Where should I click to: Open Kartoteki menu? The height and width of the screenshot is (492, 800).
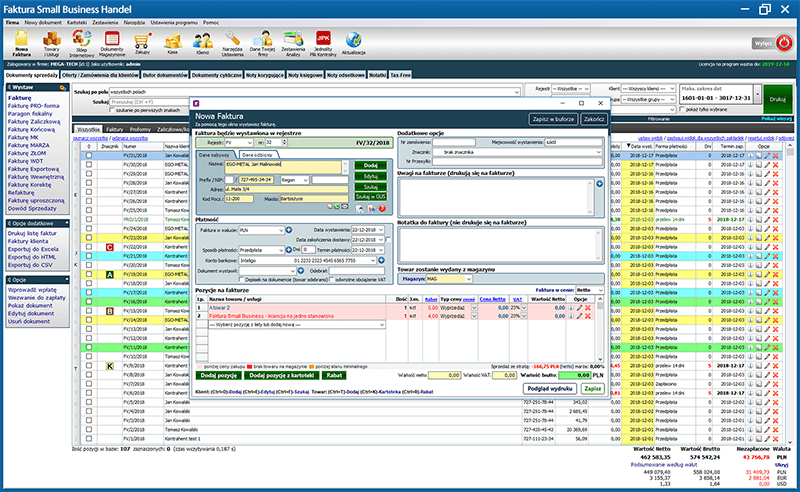tap(77, 22)
